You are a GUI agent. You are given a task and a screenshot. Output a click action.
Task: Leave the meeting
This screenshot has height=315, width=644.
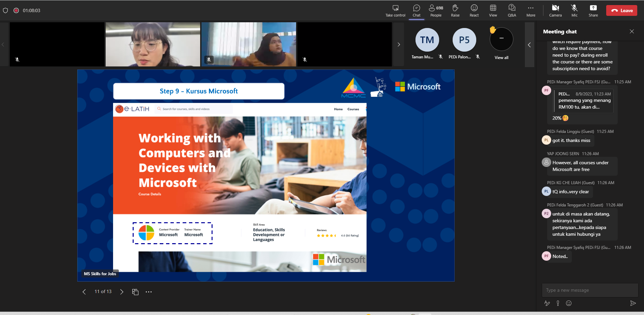click(622, 10)
